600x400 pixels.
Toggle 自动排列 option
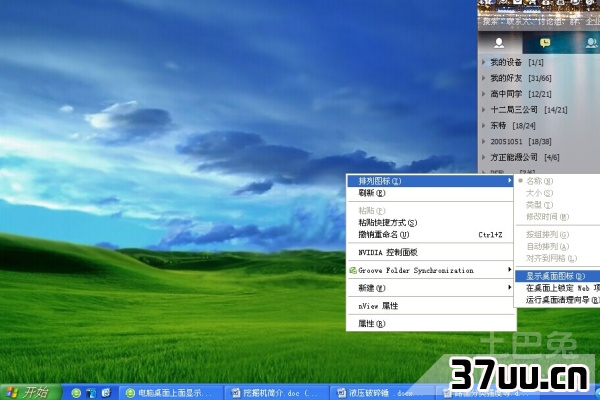tap(558, 246)
